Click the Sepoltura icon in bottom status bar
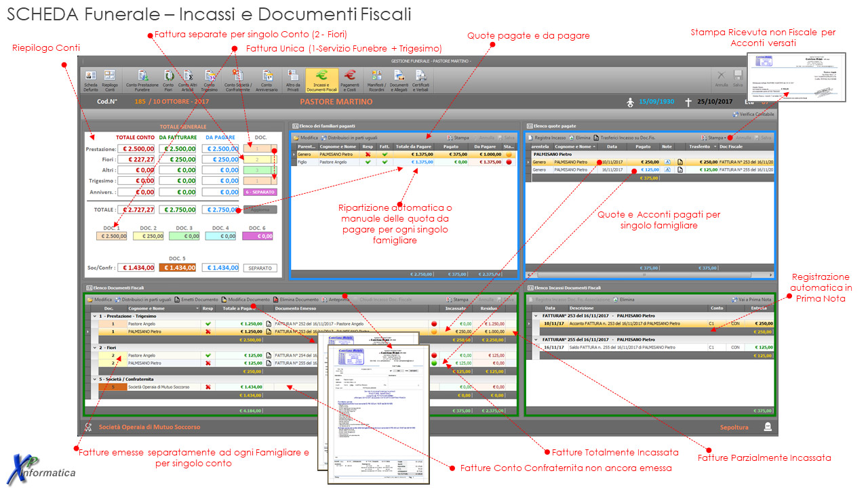868x488 pixels. [x=768, y=427]
